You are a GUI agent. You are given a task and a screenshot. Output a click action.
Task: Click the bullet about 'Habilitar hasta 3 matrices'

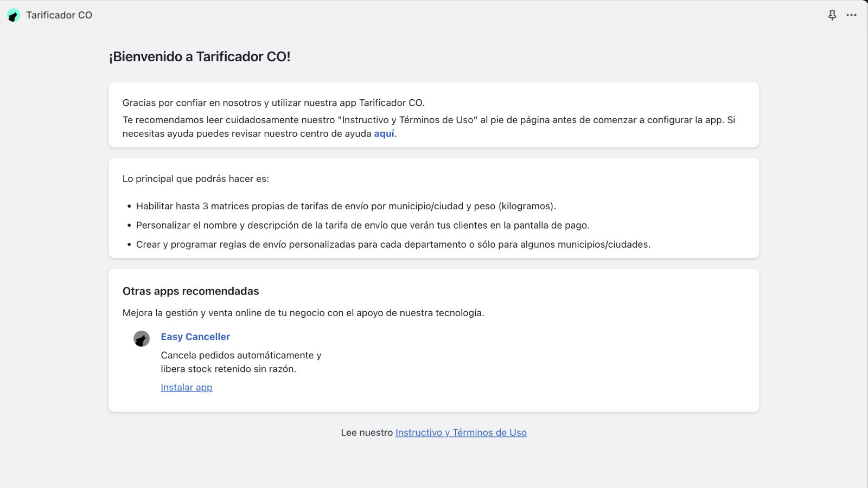pyautogui.click(x=346, y=206)
